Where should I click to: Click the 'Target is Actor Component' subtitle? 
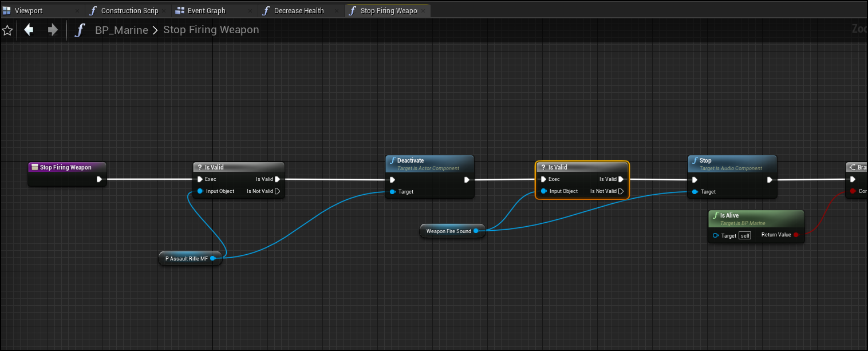click(428, 168)
